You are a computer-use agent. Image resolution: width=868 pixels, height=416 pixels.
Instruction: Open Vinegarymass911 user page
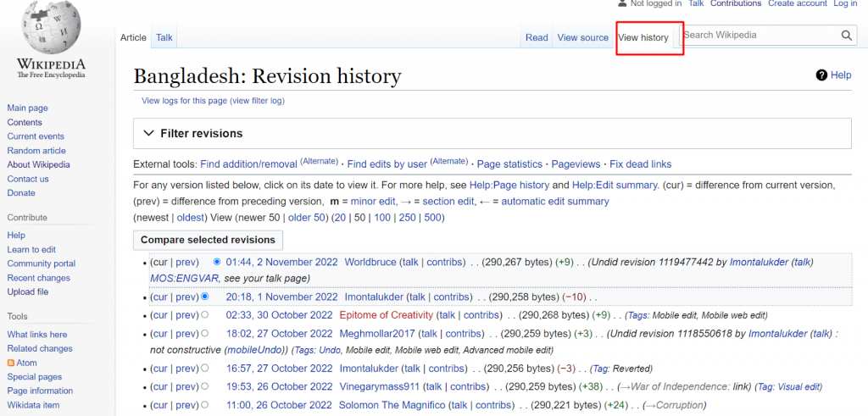click(x=380, y=386)
